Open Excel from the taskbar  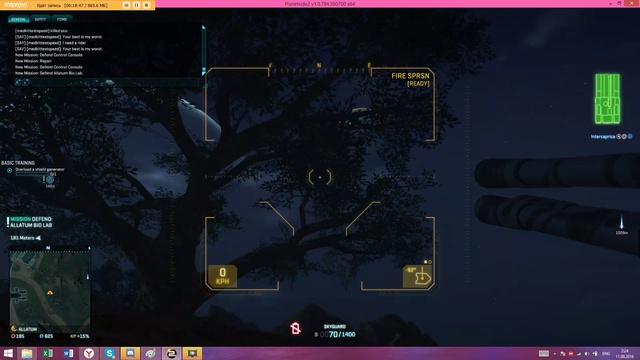[x=48, y=353]
